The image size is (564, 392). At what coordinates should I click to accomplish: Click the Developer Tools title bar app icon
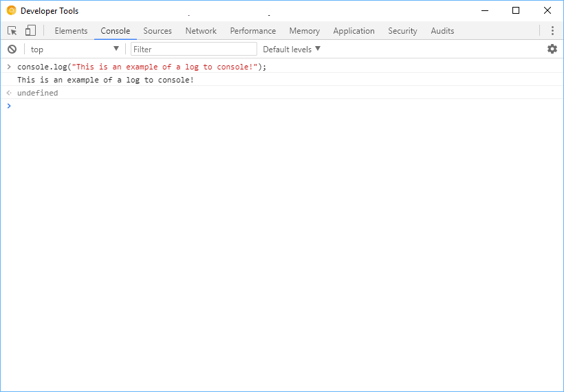pyautogui.click(x=12, y=11)
